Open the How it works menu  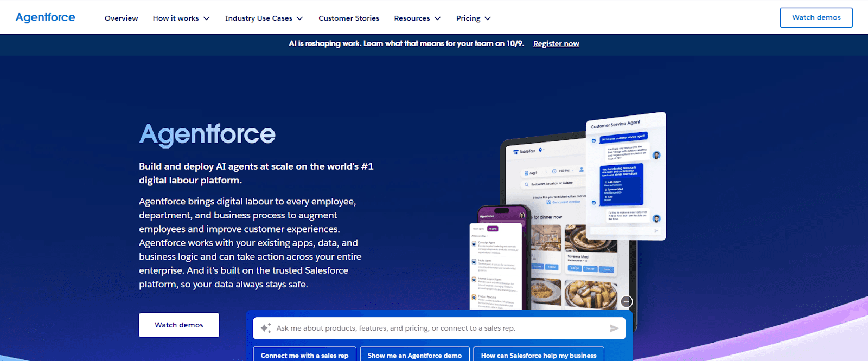(181, 18)
